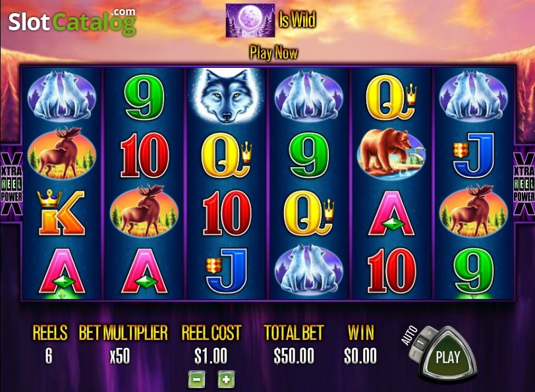Select the orange K crown symbol
This screenshot has height=392, width=535.
[x=61, y=212]
